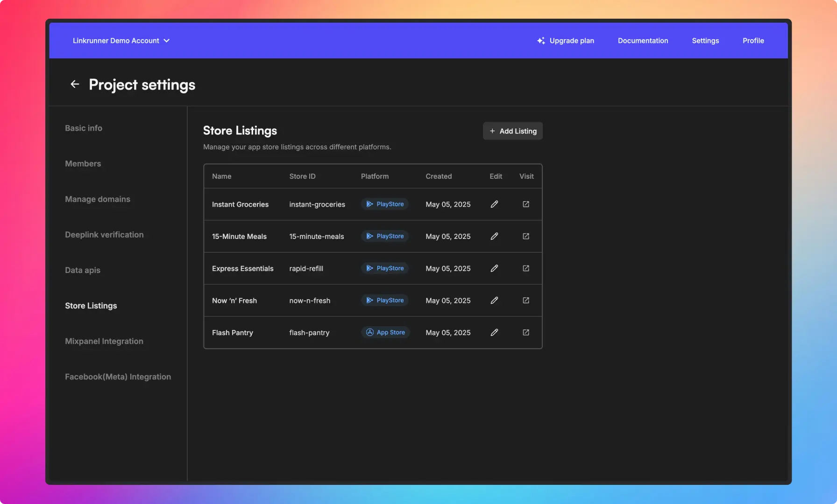Click the Store ID column header
The width and height of the screenshot is (837, 504).
coord(302,176)
